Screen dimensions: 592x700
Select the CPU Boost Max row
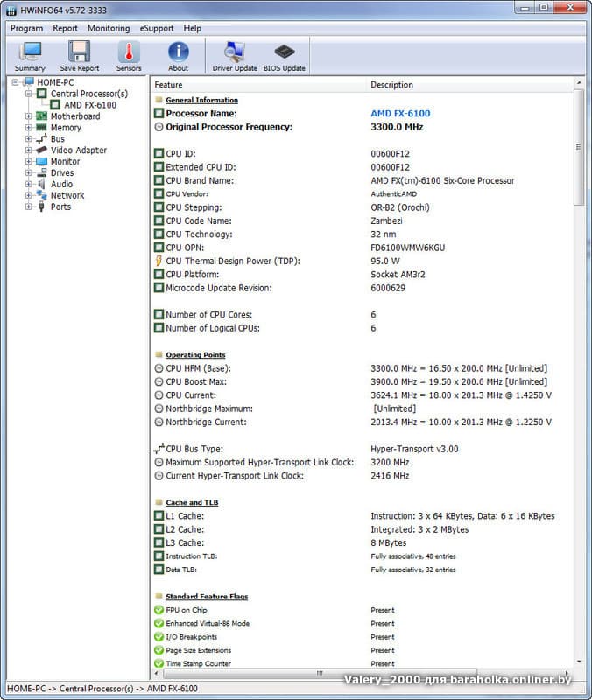pos(362,381)
